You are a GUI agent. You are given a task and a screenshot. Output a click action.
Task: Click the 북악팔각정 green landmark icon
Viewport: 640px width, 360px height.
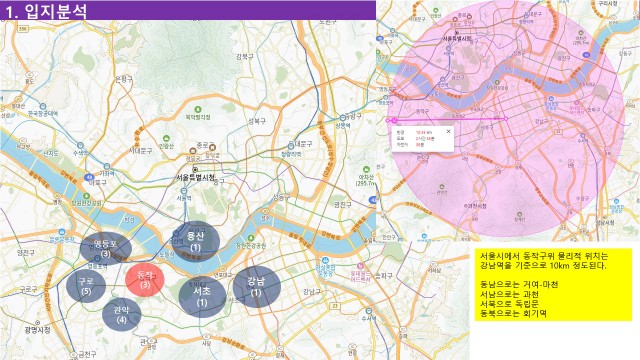tap(198, 109)
